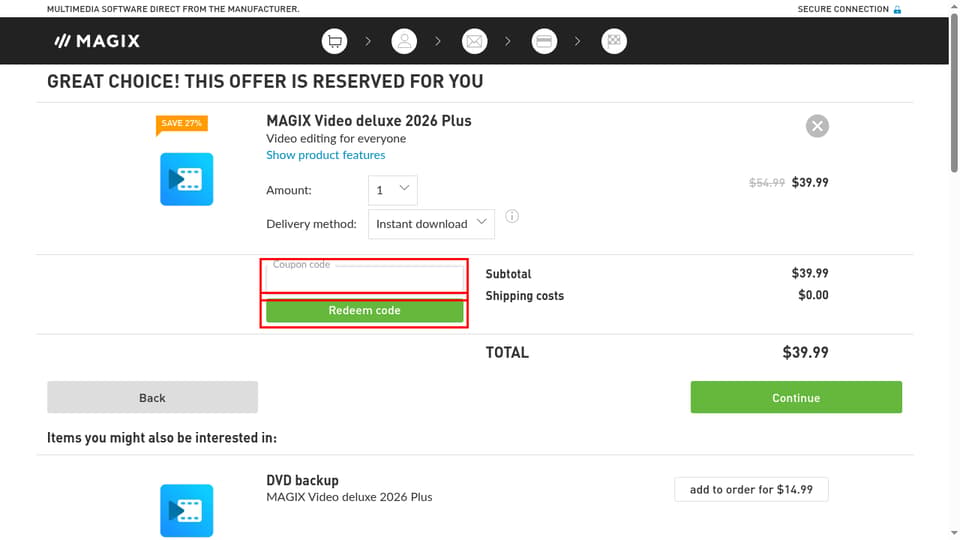Click the secure connection lock icon

[897, 9]
